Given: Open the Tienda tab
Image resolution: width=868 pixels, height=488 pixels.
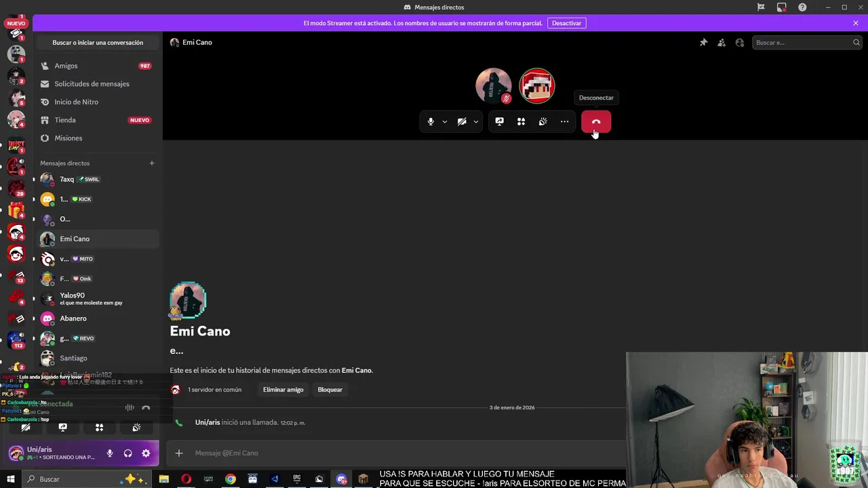Looking at the screenshot, I should pyautogui.click(x=97, y=120).
